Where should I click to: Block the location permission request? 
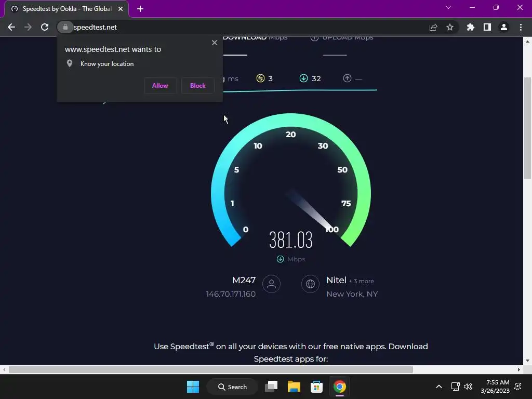coord(197,86)
